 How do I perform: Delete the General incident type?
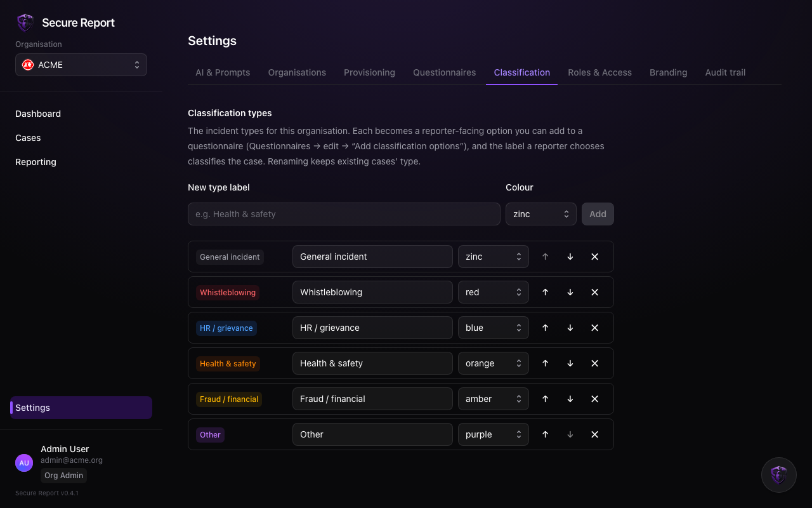595,257
